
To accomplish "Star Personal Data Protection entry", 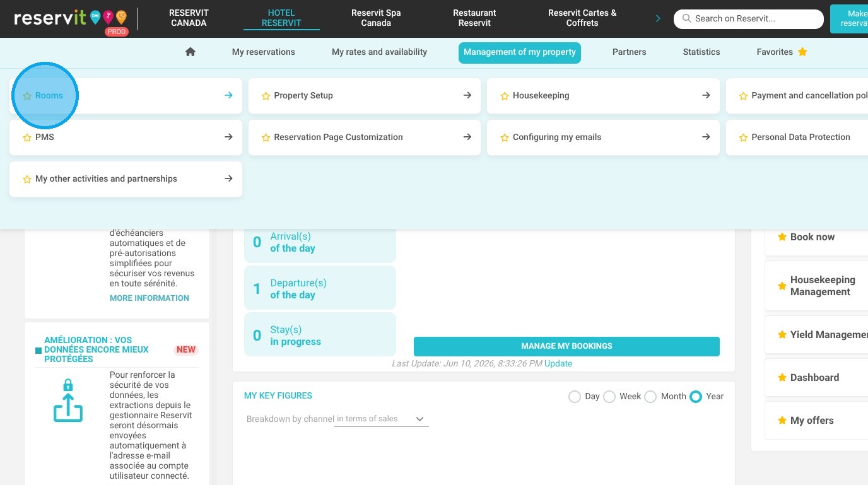I will coord(743,137).
